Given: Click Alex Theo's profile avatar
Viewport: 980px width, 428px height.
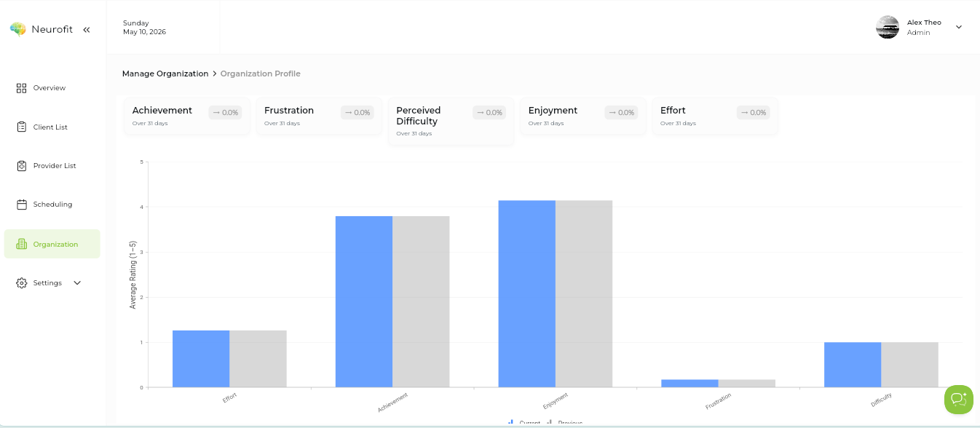Looking at the screenshot, I should (x=888, y=28).
